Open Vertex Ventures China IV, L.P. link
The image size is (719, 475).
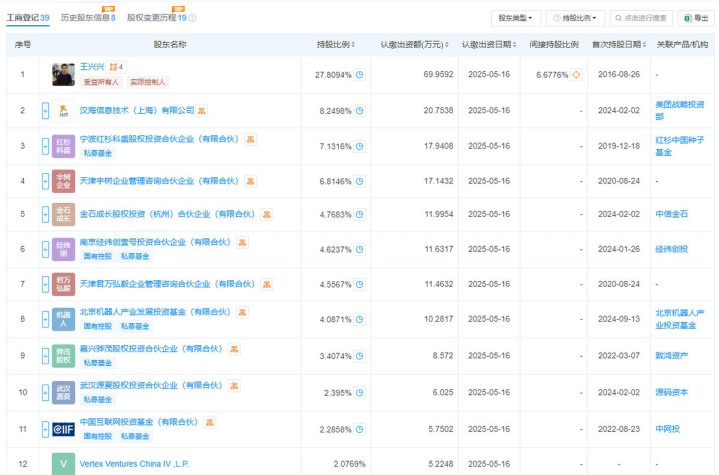[x=134, y=464]
